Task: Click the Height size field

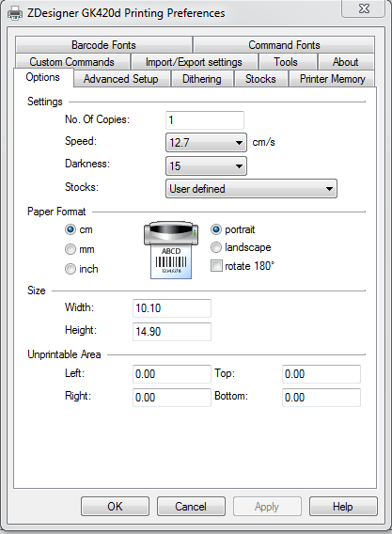Action: tap(172, 332)
